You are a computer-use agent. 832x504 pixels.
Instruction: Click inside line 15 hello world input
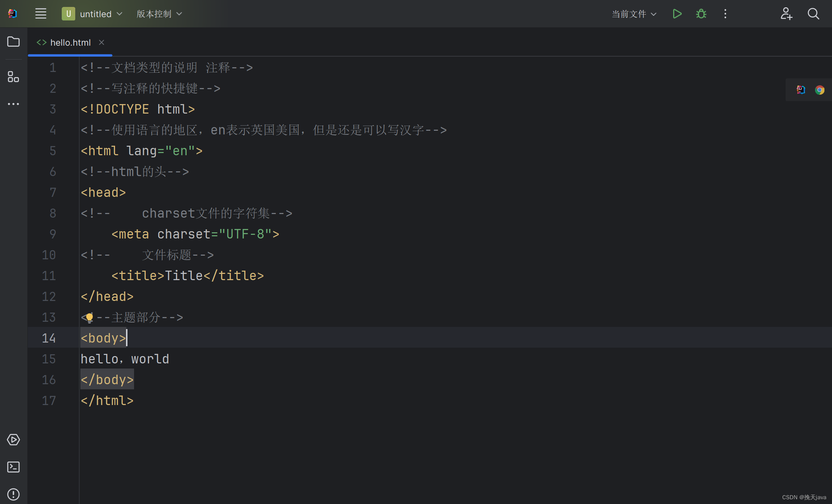pos(125,358)
